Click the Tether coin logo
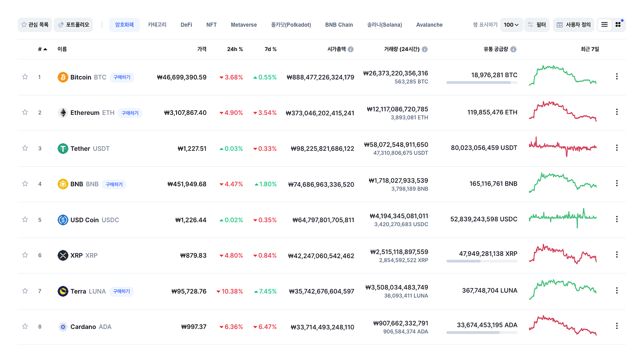Image resolution: width=644 pixels, height=345 pixels. 63,148
